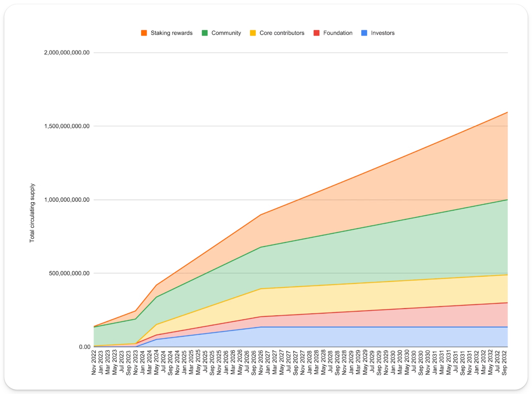
Task: Click the yellow Core contributors legend swatch
Action: point(253,33)
